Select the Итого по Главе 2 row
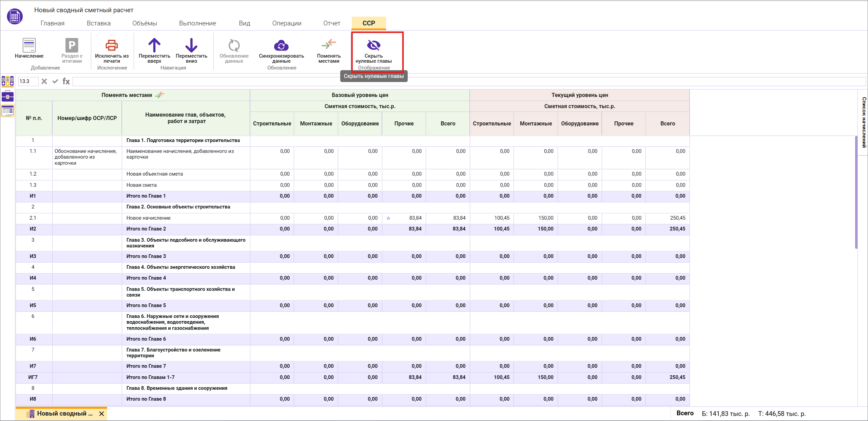868x421 pixels. 146,229
